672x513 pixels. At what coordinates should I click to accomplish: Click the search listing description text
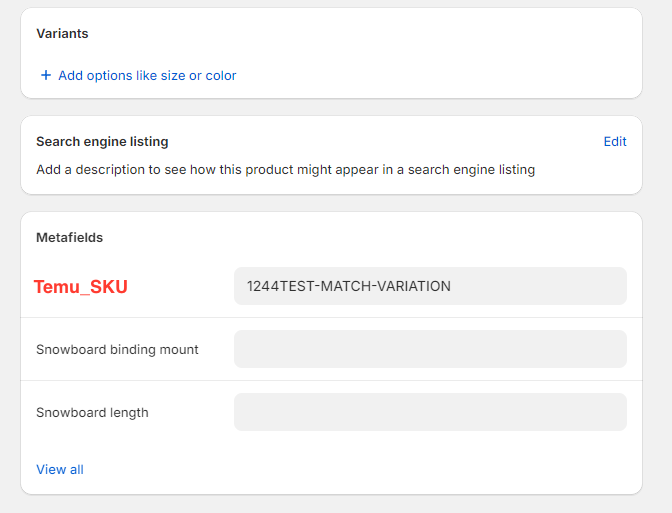pos(285,170)
